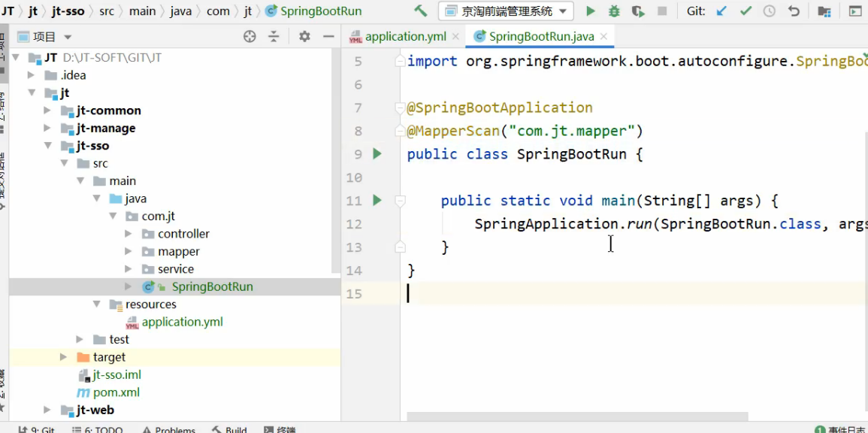The image size is (868, 433).
Task: Select the src folder row
Action: click(x=171, y=163)
